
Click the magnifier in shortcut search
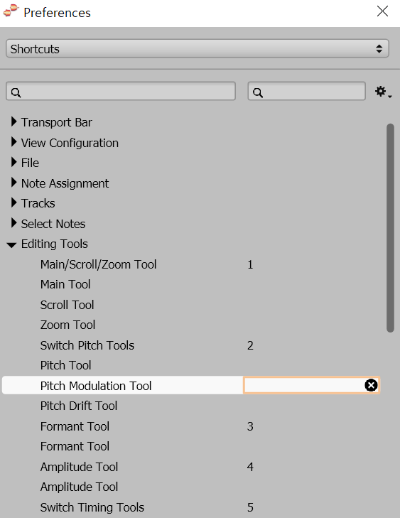[258, 92]
